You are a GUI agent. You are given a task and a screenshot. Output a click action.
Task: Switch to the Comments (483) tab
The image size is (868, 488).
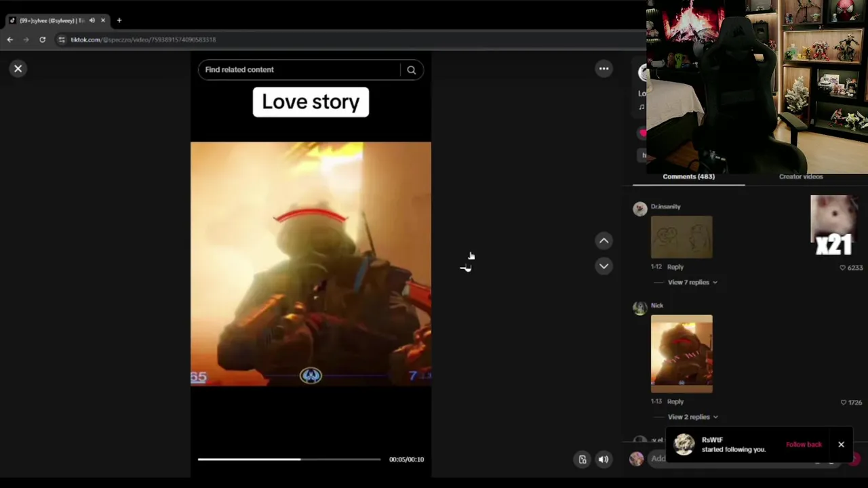pos(688,176)
